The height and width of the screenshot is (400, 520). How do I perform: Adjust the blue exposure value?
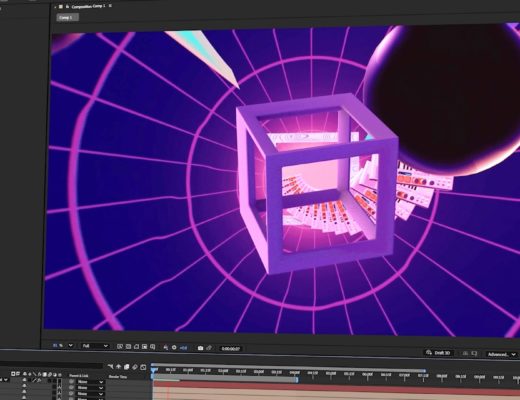[x=183, y=348]
